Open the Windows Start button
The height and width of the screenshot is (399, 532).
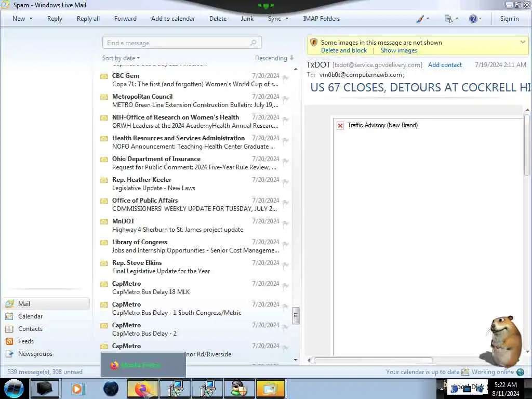coord(14,389)
